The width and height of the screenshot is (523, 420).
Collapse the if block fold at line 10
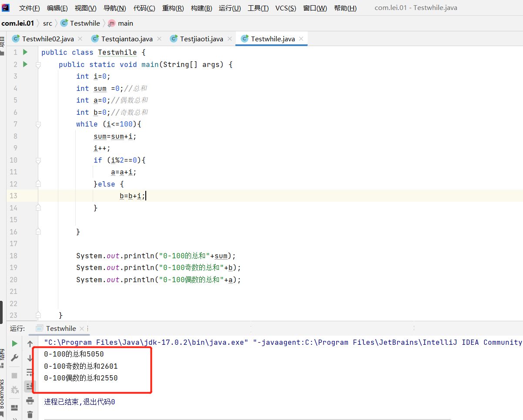[38, 160]
